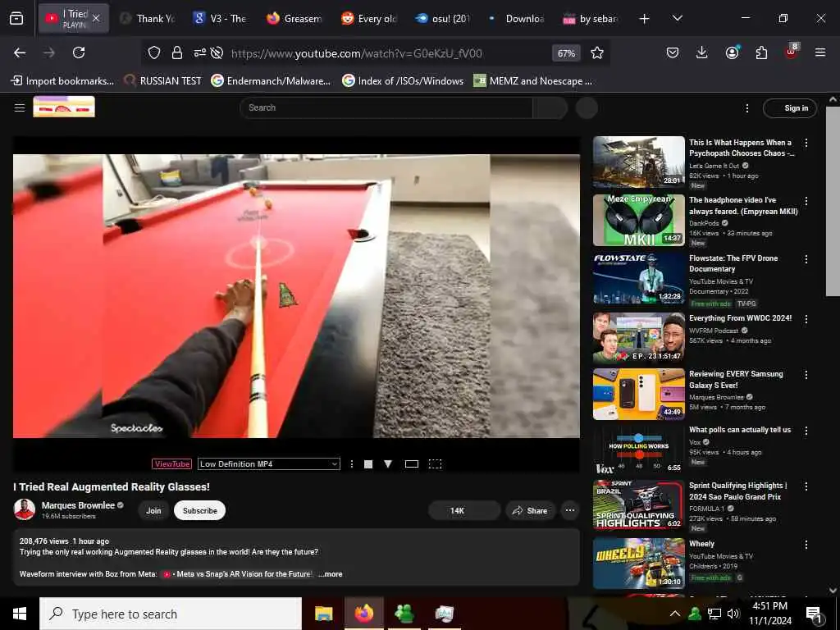Image resolution: width=840 pixels, height=630 pixels.
Task: Open the list all tabs chevron
Action: coord(677,18)
